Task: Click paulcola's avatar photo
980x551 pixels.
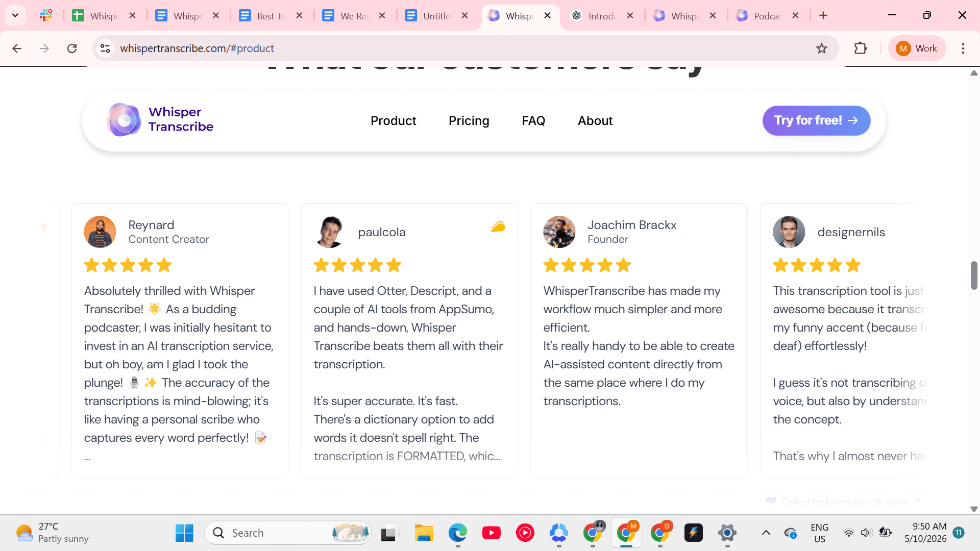Action: [x=330, y=232]
